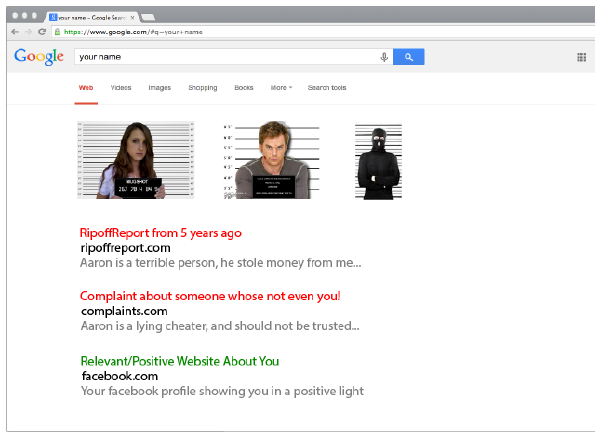Switch to the Shopping tab
595x437 pixels.
click(203, 88)
